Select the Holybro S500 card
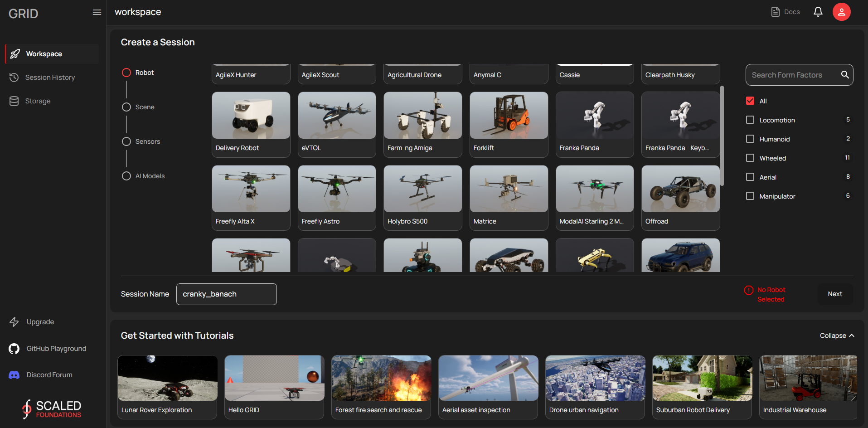The height and width of the screenshot is (428, 868). click(x=423, y=198)
